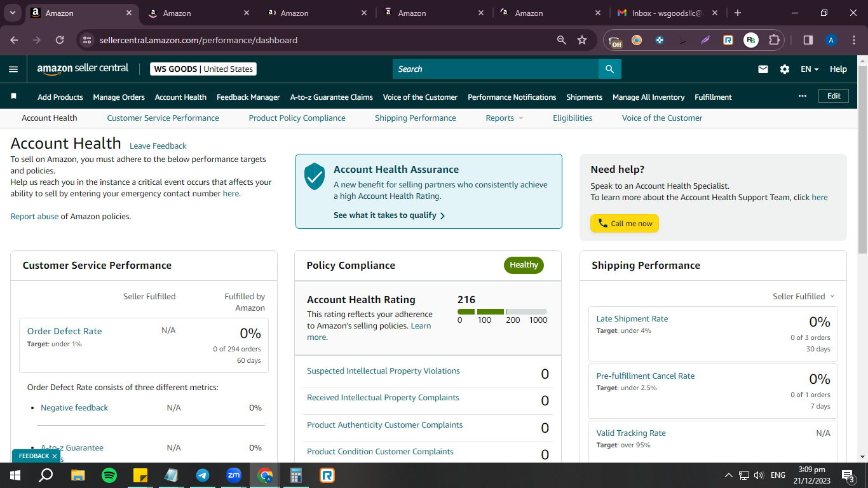This screenshot has width=868, height=488.
Task: Click the extension icon showing Off badge
Action: [x=615, y=41]
